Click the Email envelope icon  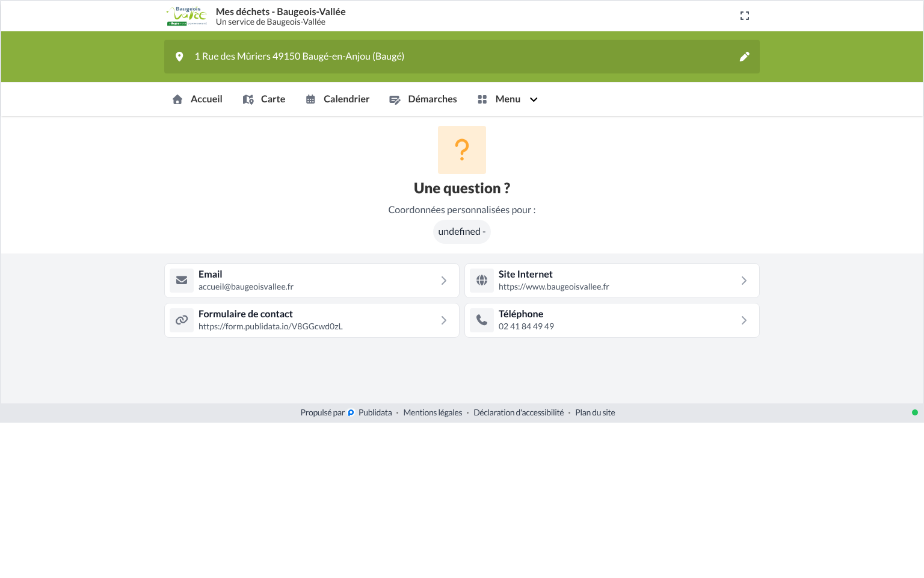pos(182,281)
